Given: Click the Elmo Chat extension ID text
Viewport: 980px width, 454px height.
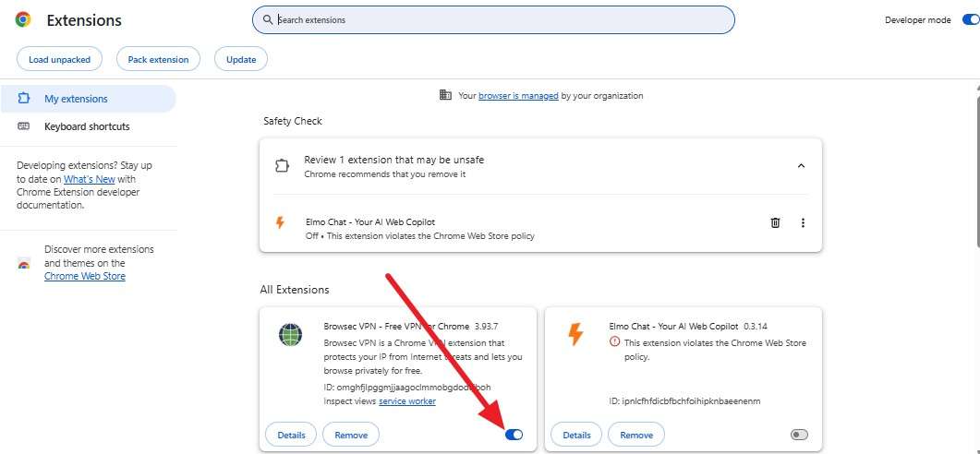Looking at the screenshot, I should tap(685, 400).
